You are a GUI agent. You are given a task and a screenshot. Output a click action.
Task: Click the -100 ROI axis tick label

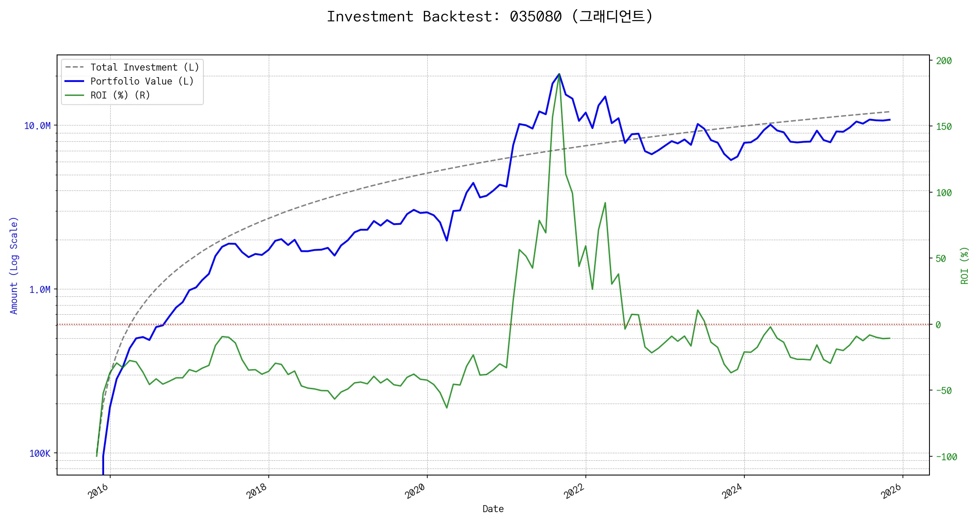point(946,457)
